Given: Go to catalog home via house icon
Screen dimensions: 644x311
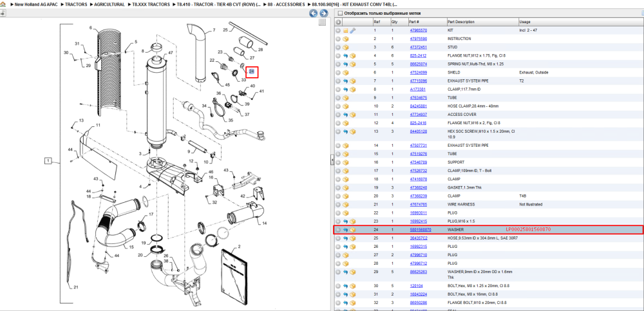Looking at the screenshot, I should [x=3, y=5].
